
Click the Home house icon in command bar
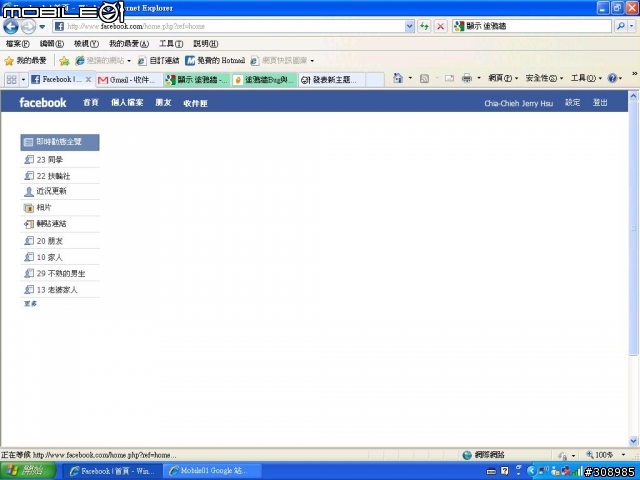click(398, 78)
